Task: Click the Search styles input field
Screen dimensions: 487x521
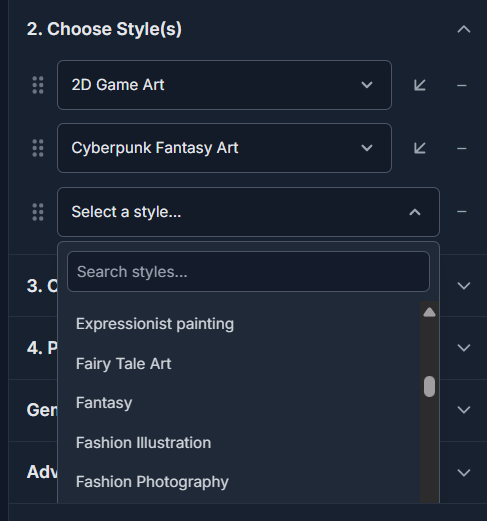Action: [x=248, y=272]
